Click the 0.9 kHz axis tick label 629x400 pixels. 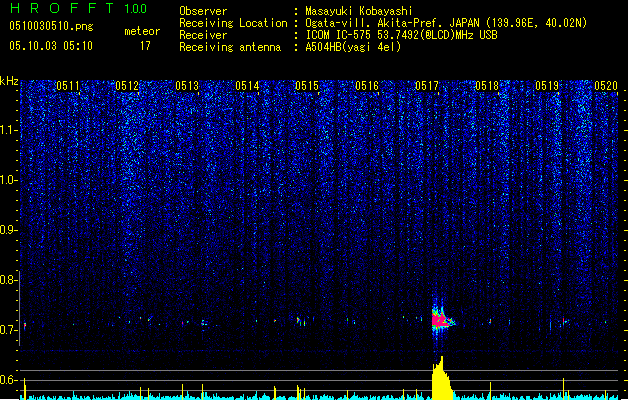tap(8, 230)
